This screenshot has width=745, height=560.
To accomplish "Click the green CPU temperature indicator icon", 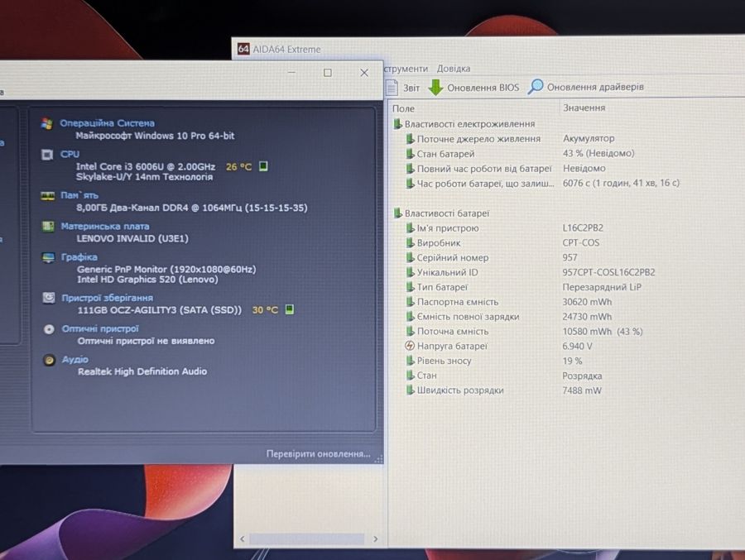I will coord(263,166).
